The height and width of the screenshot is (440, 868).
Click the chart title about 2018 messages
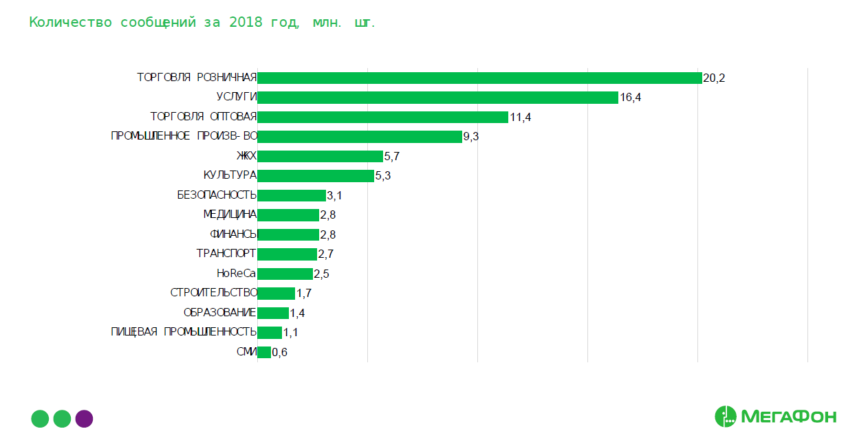click(x=202, y=22)
